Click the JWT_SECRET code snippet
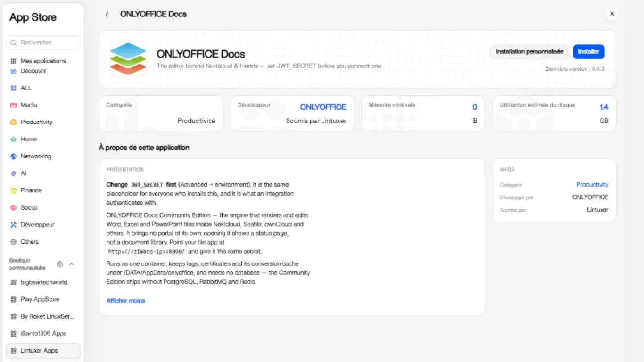The width and height of the screenshot is (644, 362). tap(147, 185)
